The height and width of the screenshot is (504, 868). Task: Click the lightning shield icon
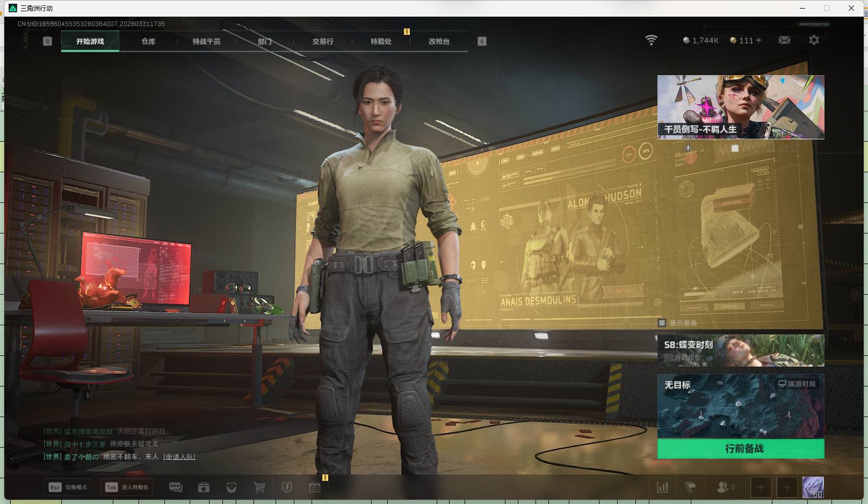(287, 487)
